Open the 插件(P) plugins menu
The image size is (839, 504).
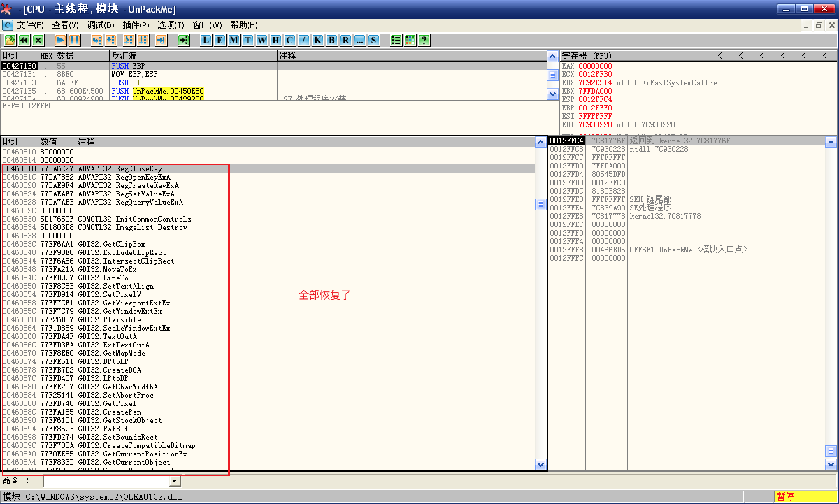(136, 25)
